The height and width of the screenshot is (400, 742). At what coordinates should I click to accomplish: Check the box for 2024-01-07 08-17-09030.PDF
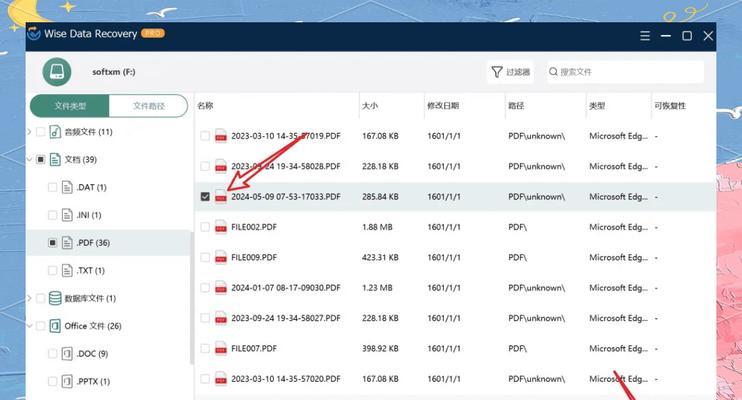pos(205,288)
